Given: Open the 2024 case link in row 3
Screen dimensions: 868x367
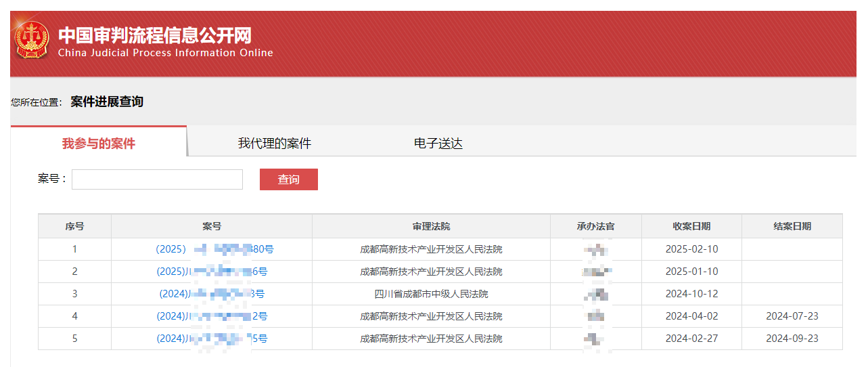Looking at the screenshot, I should tap(212, 294).
